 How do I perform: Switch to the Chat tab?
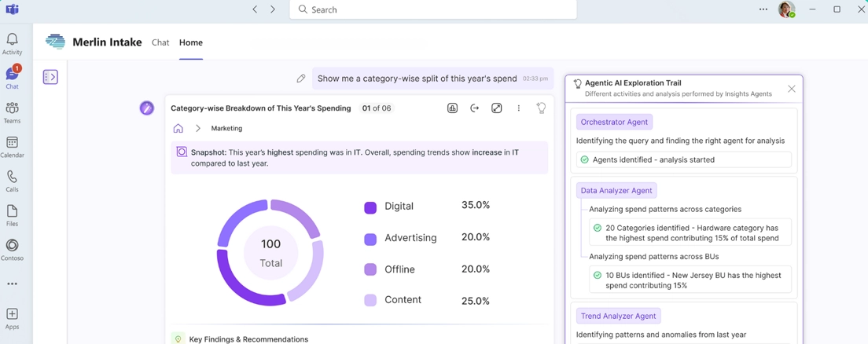160,42
